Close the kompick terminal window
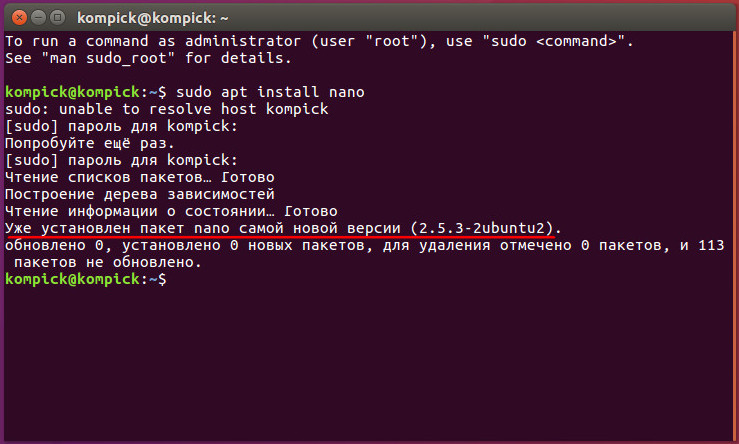The width and height of the screenshot is (739, 444). [19, 18]
